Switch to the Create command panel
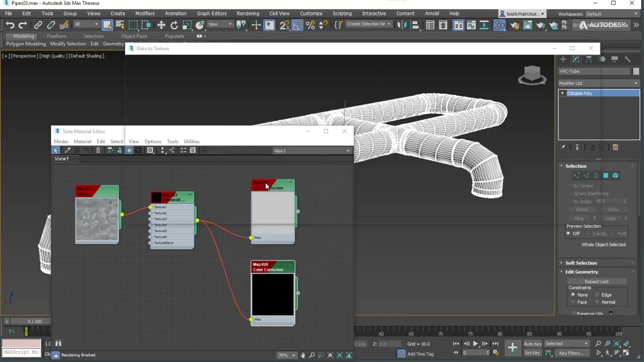 [563, 59]
